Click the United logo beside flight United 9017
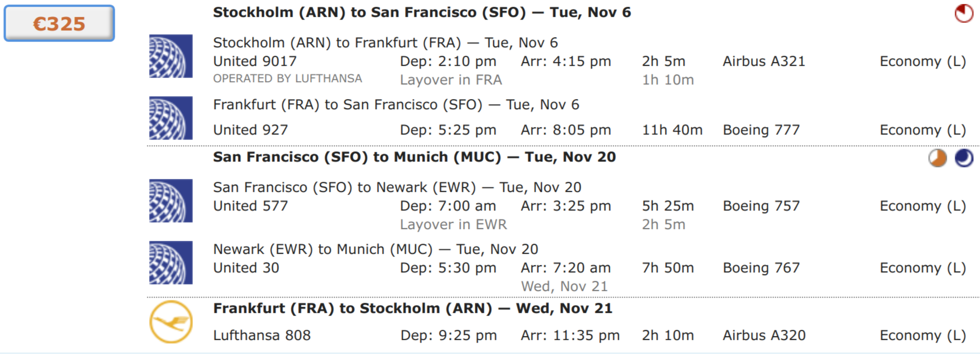 pos(170,56)
